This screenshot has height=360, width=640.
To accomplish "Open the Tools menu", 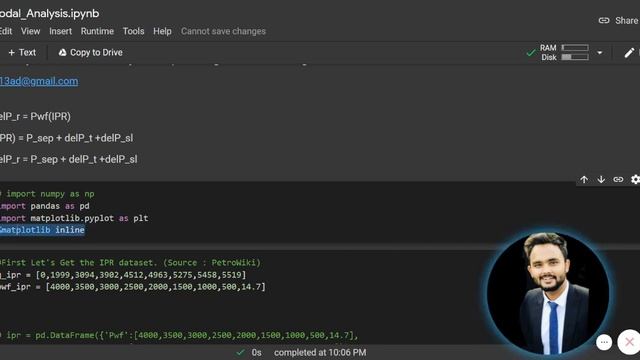I will tap(133, 31).
